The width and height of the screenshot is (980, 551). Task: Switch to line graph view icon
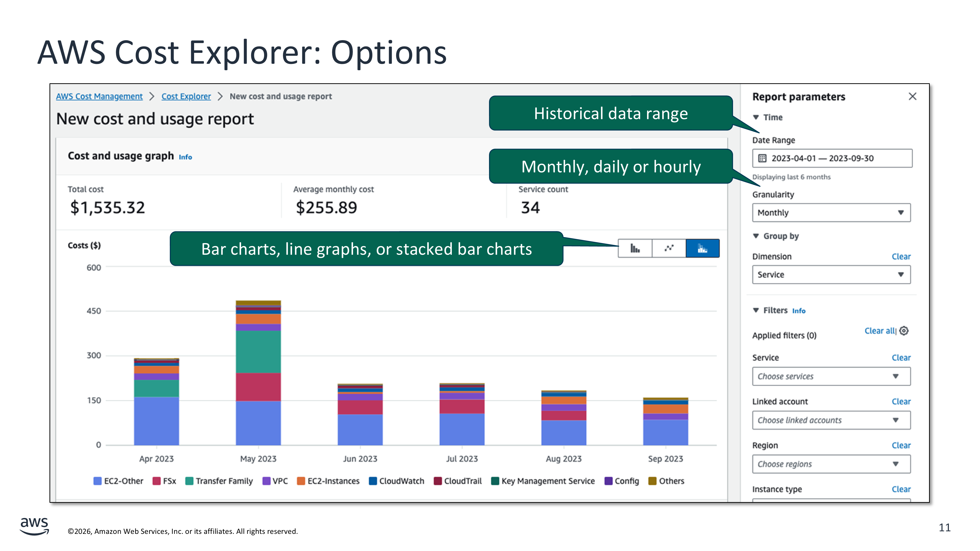pyautogui.click(x=669, y=248)
